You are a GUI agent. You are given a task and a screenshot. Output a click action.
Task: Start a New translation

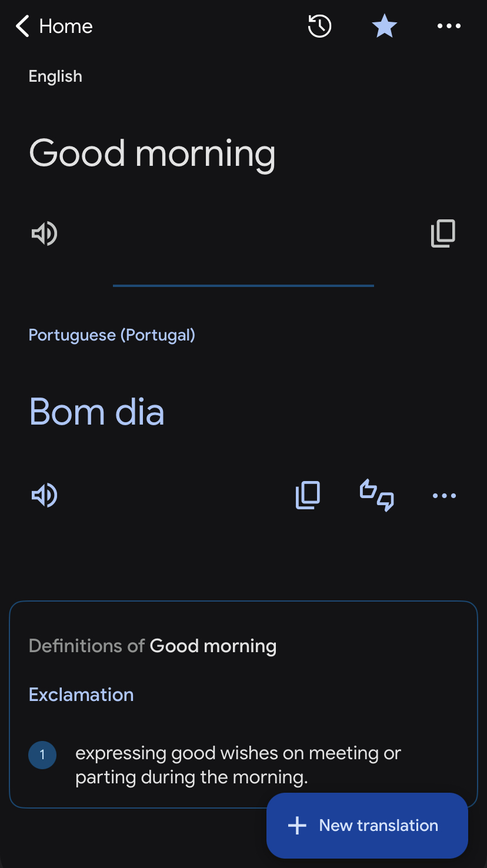367,825
